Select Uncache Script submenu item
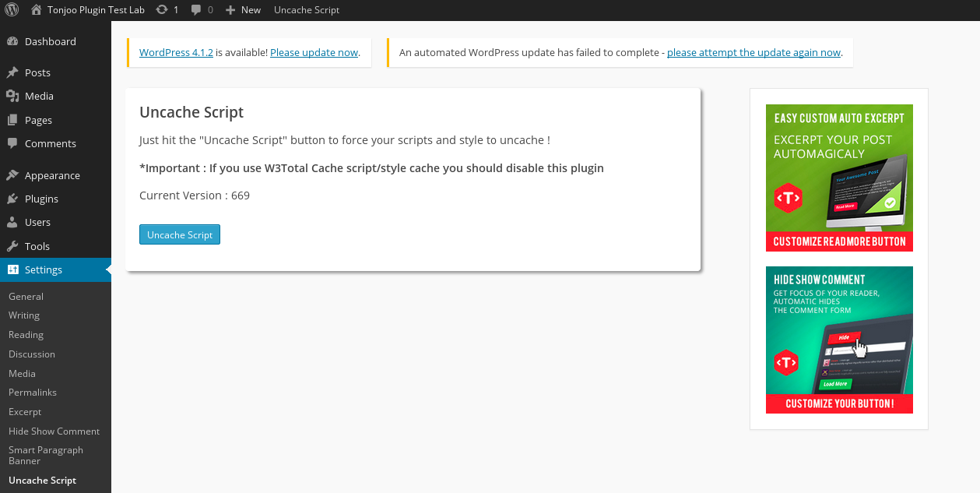The image size is (980, 493). pos(42,481)
